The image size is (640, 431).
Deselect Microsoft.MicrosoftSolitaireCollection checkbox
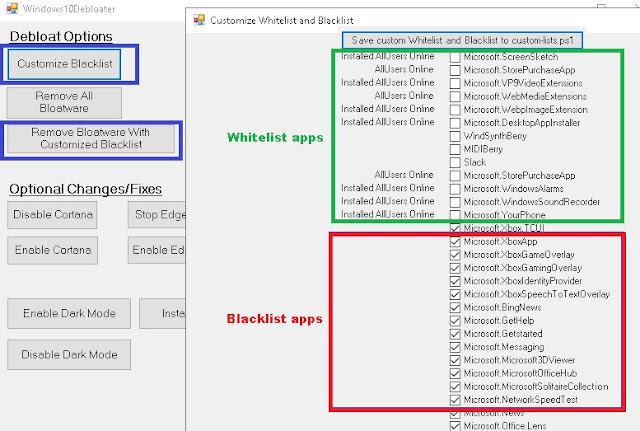click(x=455, y=387)
